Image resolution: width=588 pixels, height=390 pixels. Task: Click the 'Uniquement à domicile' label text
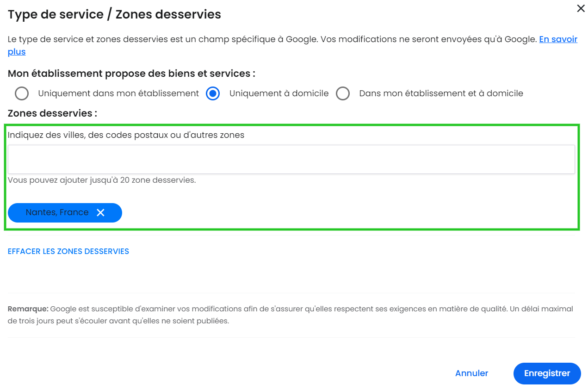click(x=279, y=93)
